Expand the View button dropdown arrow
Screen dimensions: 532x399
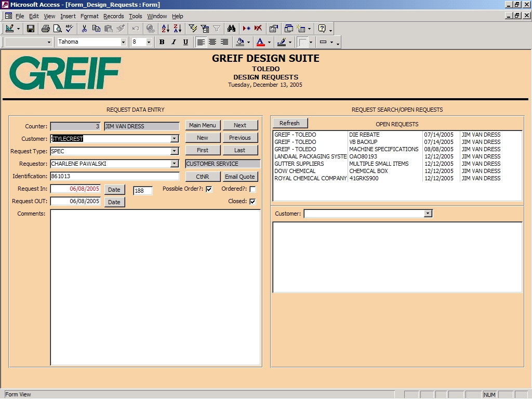tap(18, 29)
